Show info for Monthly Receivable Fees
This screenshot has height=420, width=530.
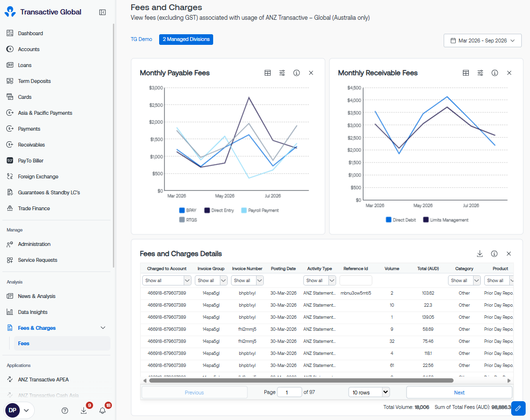(495, 73)
